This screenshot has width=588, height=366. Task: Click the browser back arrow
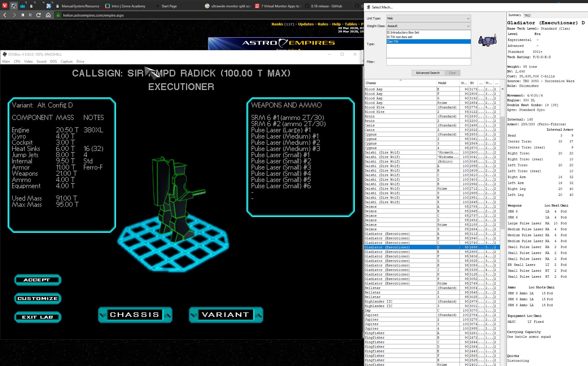(x=5, y=15)
